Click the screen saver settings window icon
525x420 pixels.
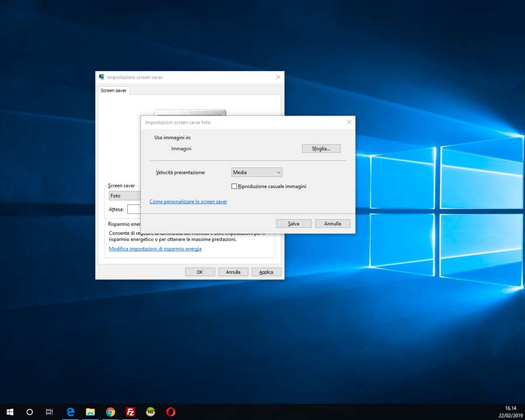tap(101, 77)
